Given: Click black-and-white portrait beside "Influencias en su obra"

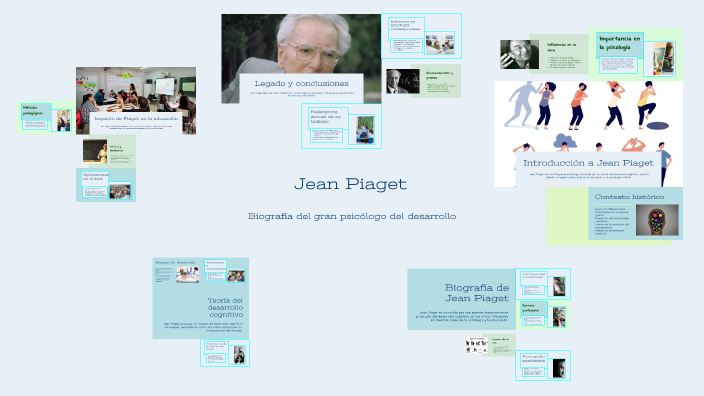Looking at the screenshot, I should click(519, 54).
